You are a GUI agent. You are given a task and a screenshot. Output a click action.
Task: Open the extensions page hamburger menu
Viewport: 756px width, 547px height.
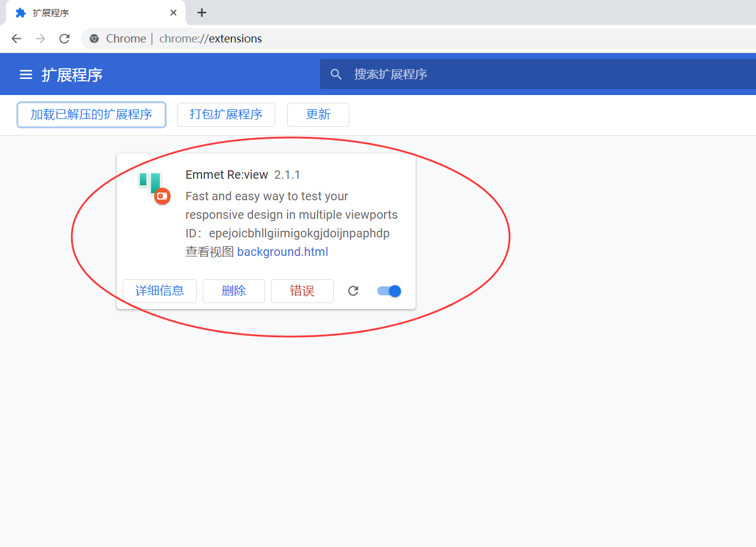(x=26, y=74)
